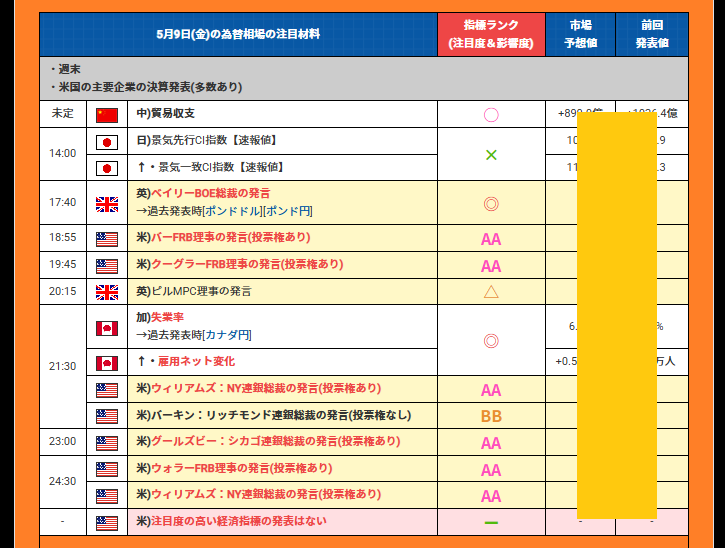Image resolution: width=725 pixels, height=548 pixels.
Task: Click the 14:00 time cell
Action: coord(63,154)
